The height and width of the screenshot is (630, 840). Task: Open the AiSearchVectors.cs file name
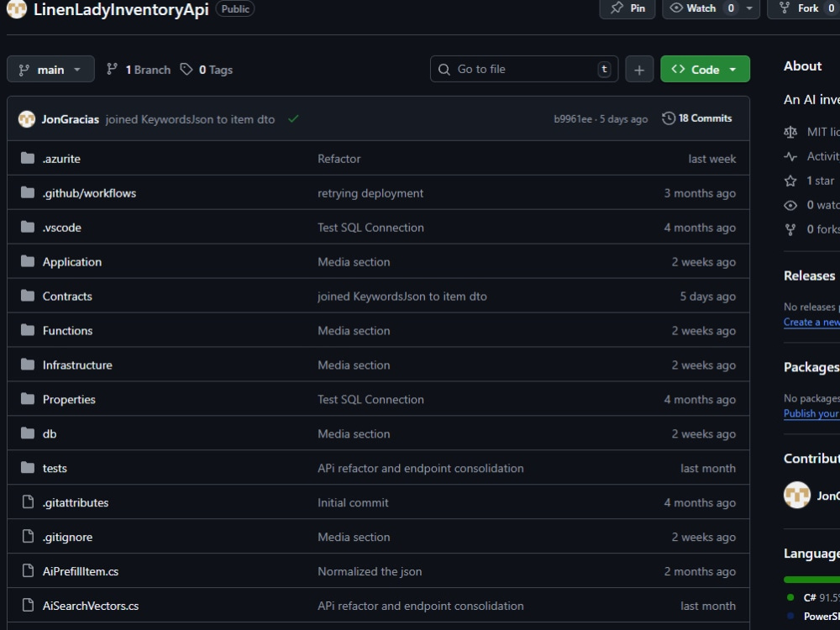pos(91,606)
